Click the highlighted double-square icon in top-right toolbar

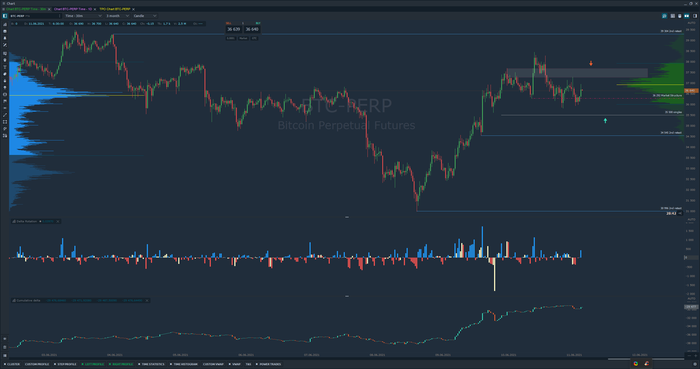point(687,16)
